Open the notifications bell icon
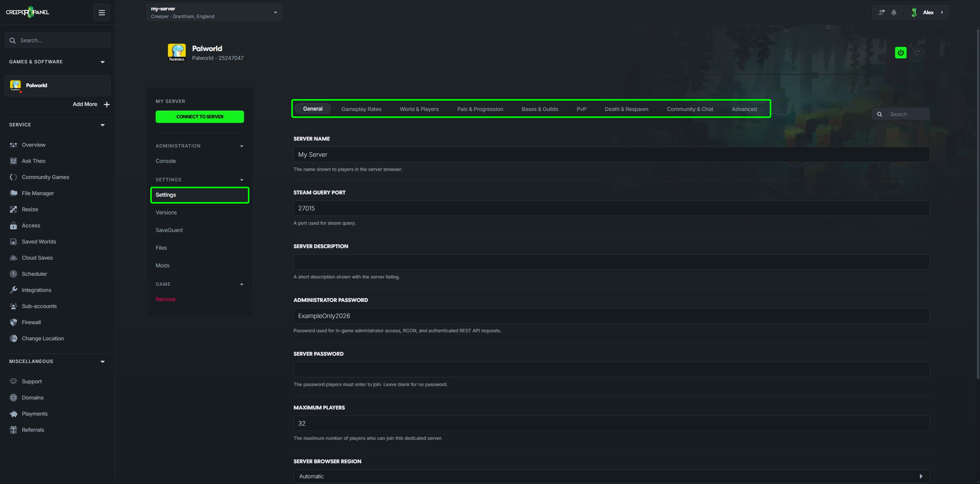 click(894, 12)
